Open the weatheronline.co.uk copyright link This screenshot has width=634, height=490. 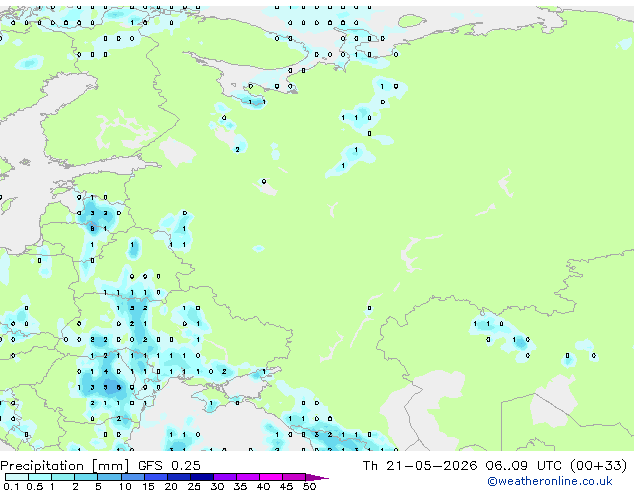550,482
